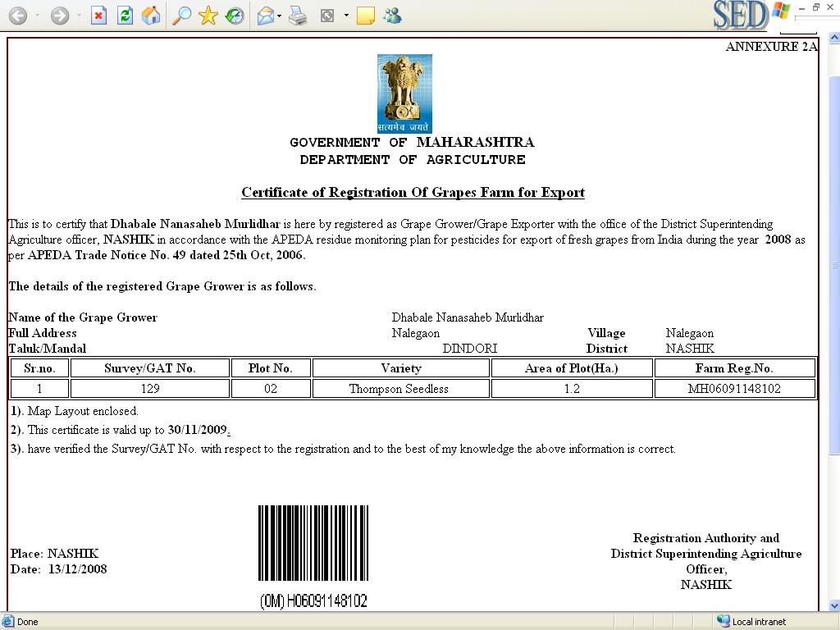Click the Mail envelope icon
Image resolution: width=840 pixels, height=630 pixels.
266,16
